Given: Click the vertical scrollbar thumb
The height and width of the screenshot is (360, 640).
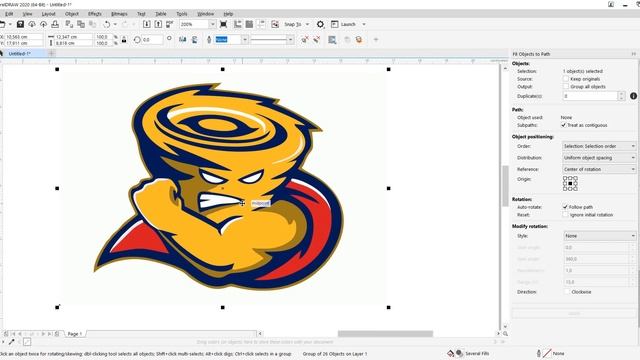Looking at the screenshot, I should pos(505,186).
